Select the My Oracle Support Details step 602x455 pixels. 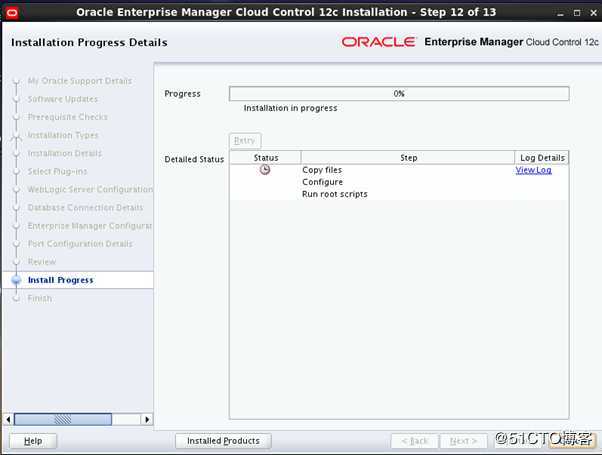[80, 81]
